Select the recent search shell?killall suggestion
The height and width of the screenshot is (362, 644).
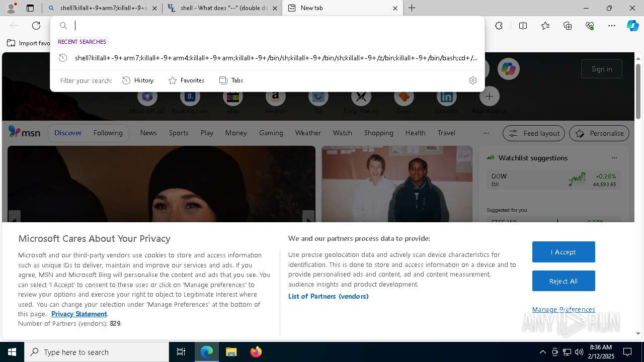click(267, 58)
